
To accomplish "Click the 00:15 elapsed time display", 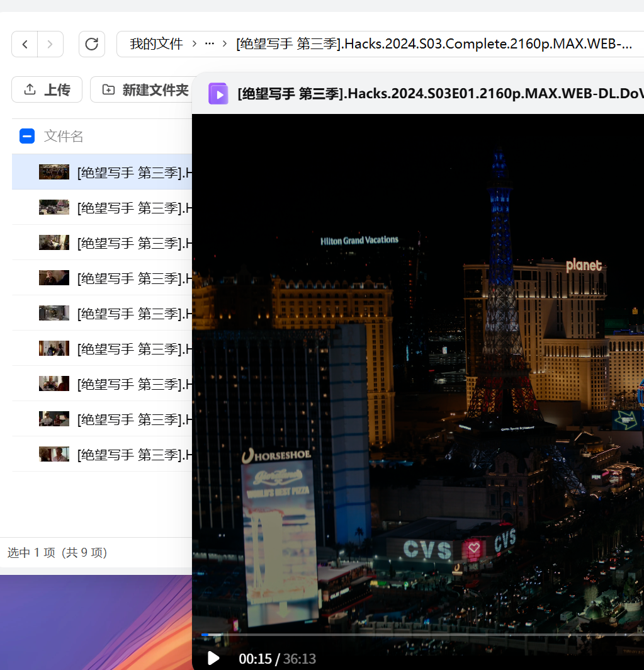I will coord(255,659).
